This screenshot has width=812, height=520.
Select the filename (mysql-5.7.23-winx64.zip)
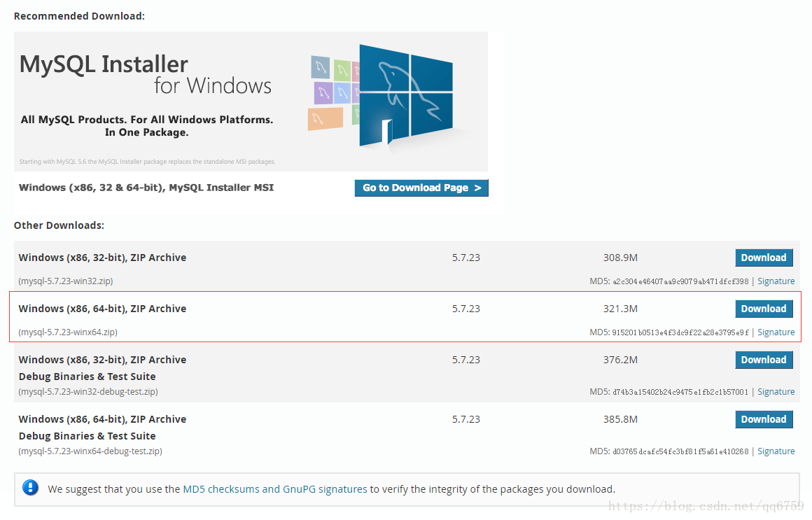tap(68, 332)
